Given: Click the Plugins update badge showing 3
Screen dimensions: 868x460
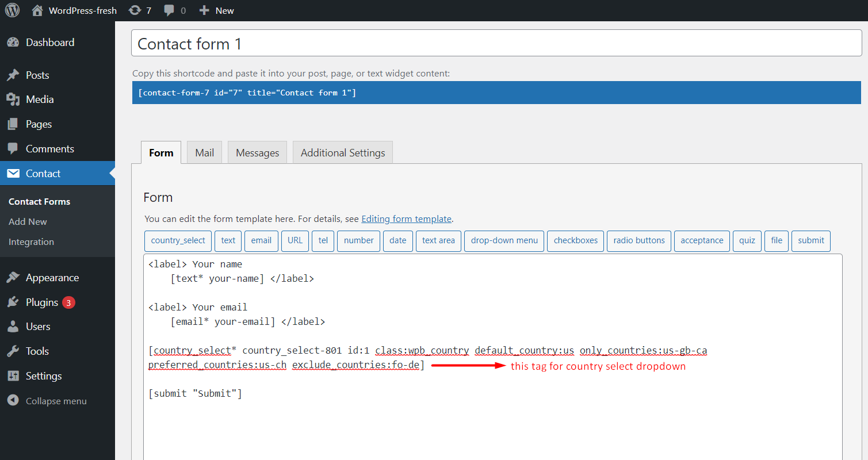Looking at the screenshot, I should click(x=69, y=302).
